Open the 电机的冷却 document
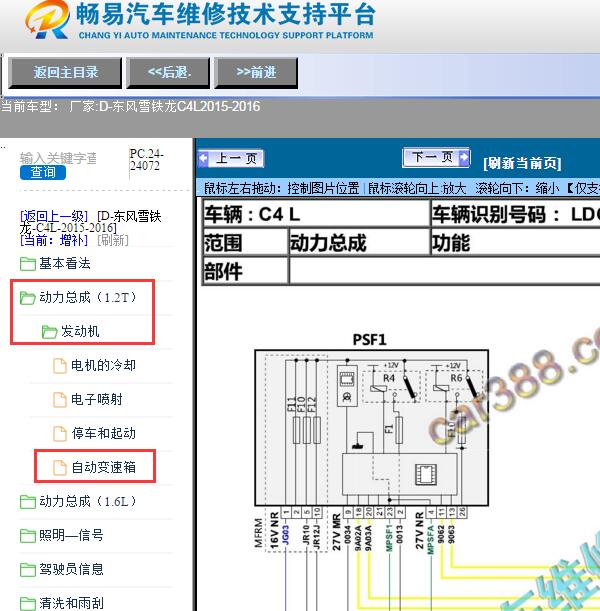 click(103, 366)
